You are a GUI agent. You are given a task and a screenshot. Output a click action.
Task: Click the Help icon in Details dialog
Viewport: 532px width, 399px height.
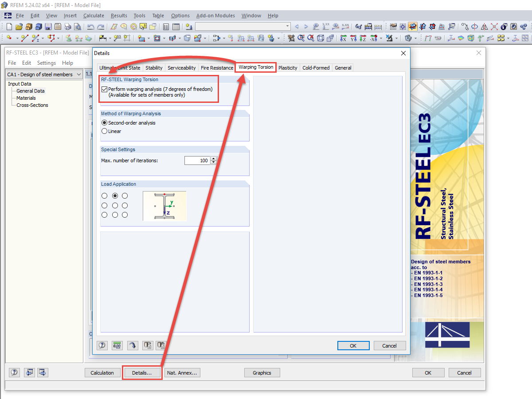[x=102, y=345]
